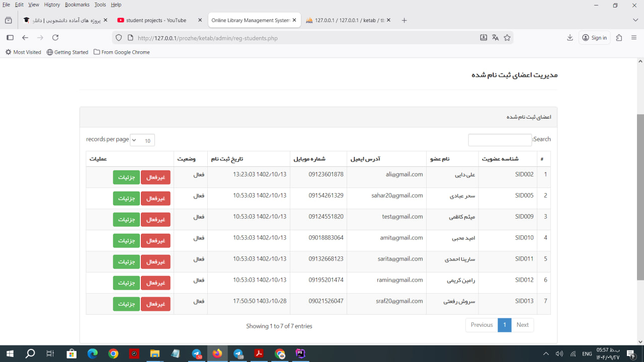Image resolution: width=644 pixels, height=362 pixels.
Task: Open the list all tabs chevron
Action: click(635, 21)
